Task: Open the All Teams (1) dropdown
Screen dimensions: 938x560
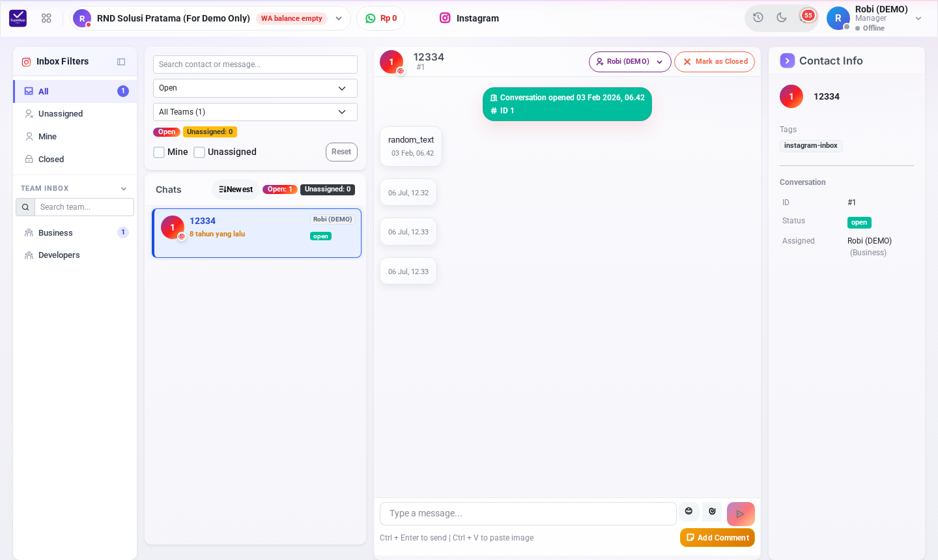Action: (x=255, y=112)
